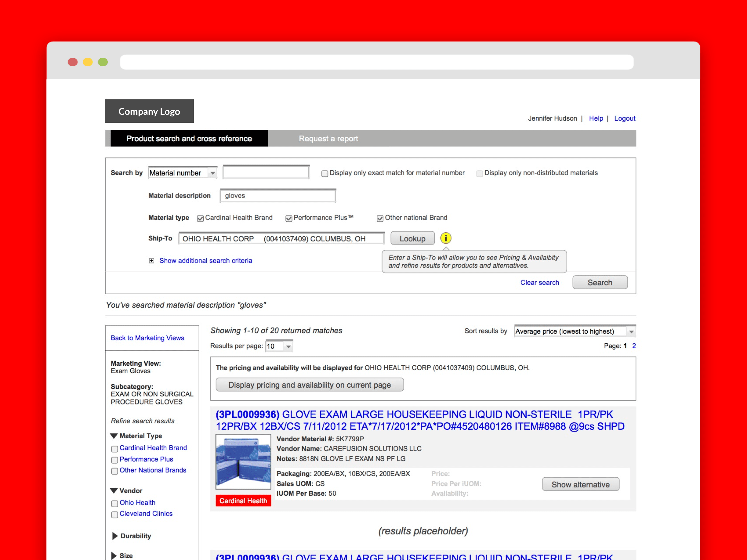Select Product search and cross reference tab
This screenshot has width=747, height=560.
click(189, 138)
